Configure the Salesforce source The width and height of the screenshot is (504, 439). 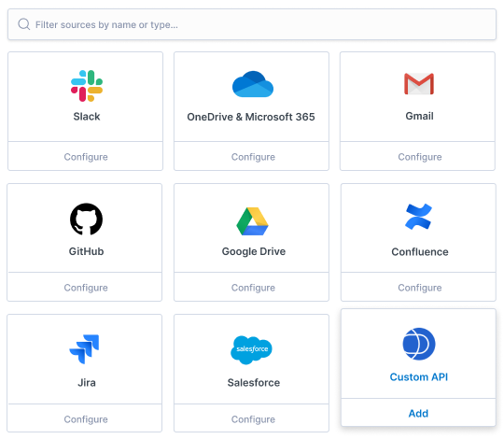click(x=253, y=418)
